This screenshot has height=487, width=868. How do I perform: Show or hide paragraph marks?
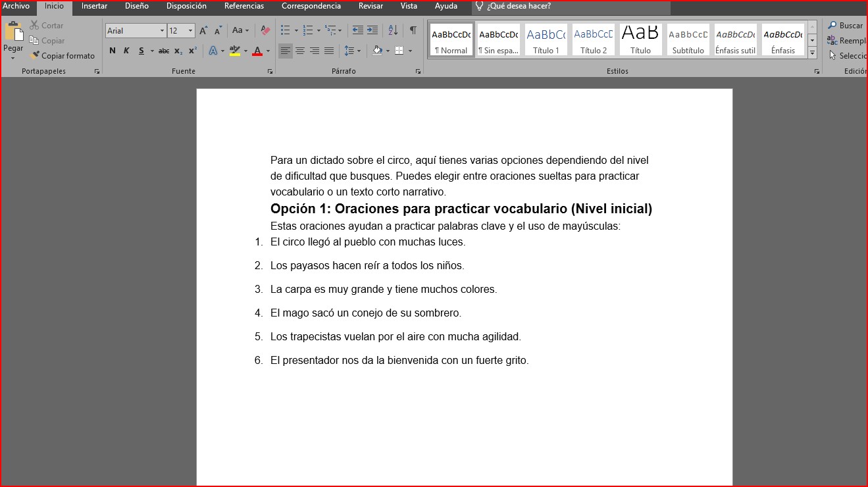click(x=413, y=30)
